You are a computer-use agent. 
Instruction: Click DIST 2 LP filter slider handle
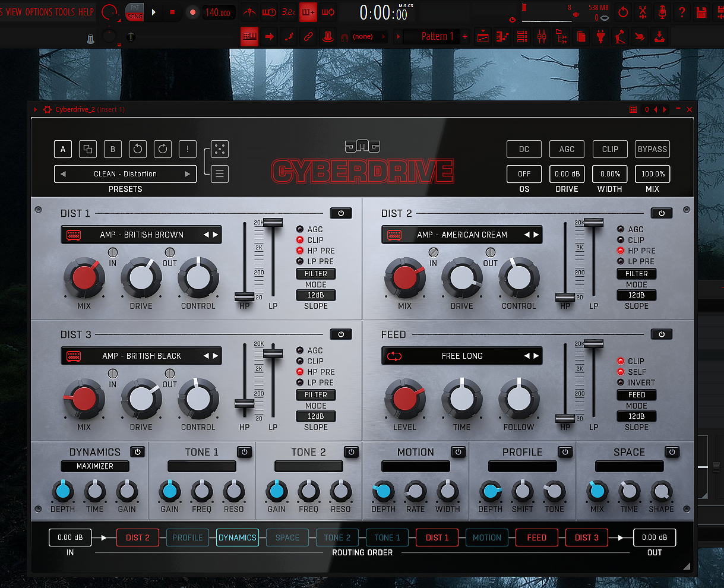click(x=593, y=222)
